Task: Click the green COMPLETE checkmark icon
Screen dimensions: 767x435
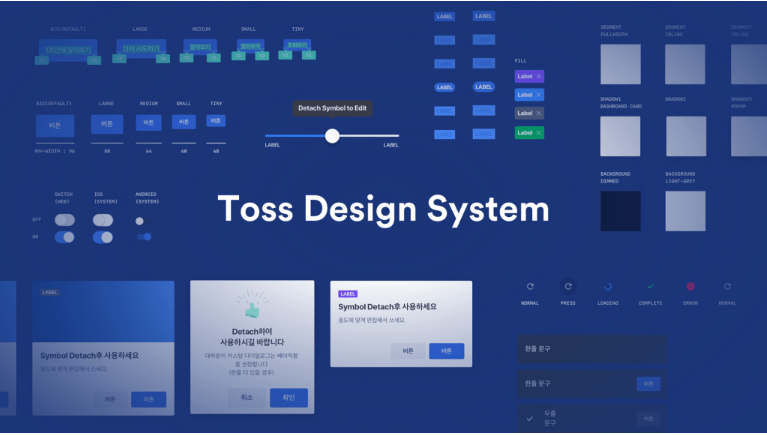Action: [650, 287]
